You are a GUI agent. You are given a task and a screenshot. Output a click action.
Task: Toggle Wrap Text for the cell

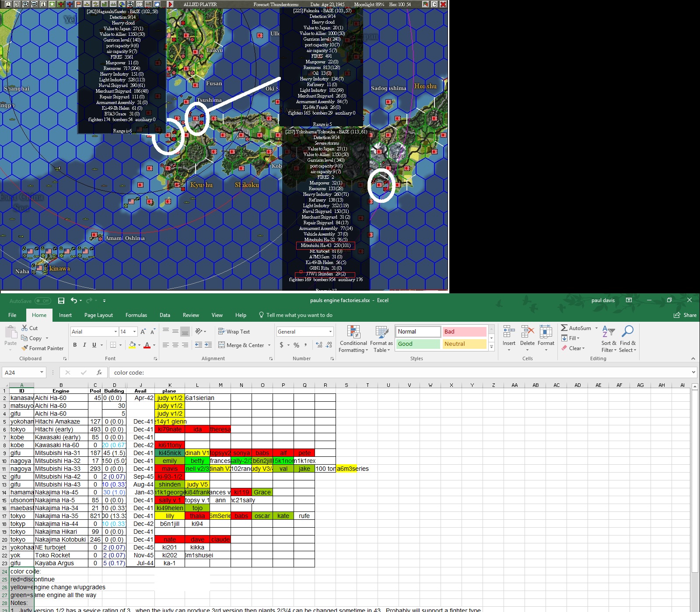point(234,332)
